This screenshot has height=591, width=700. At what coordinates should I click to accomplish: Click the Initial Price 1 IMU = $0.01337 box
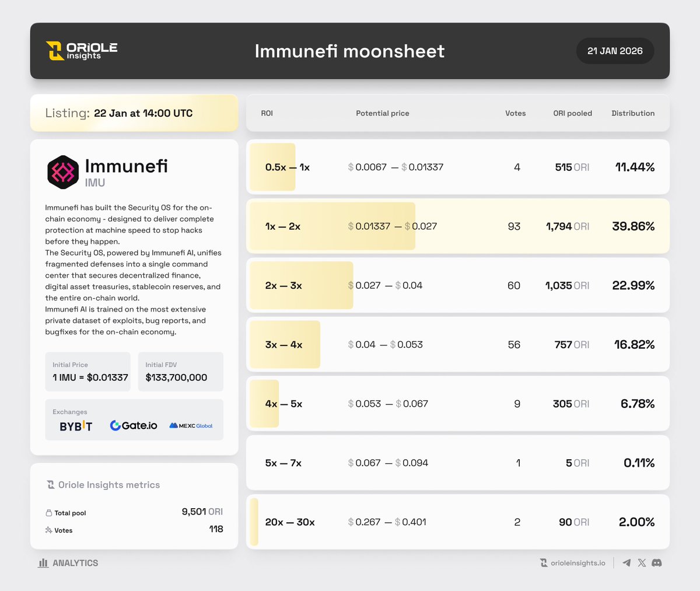(88, 372)
